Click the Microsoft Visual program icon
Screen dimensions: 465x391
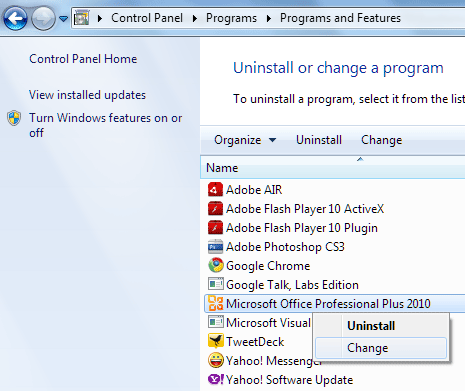click(x=215, y=323)
